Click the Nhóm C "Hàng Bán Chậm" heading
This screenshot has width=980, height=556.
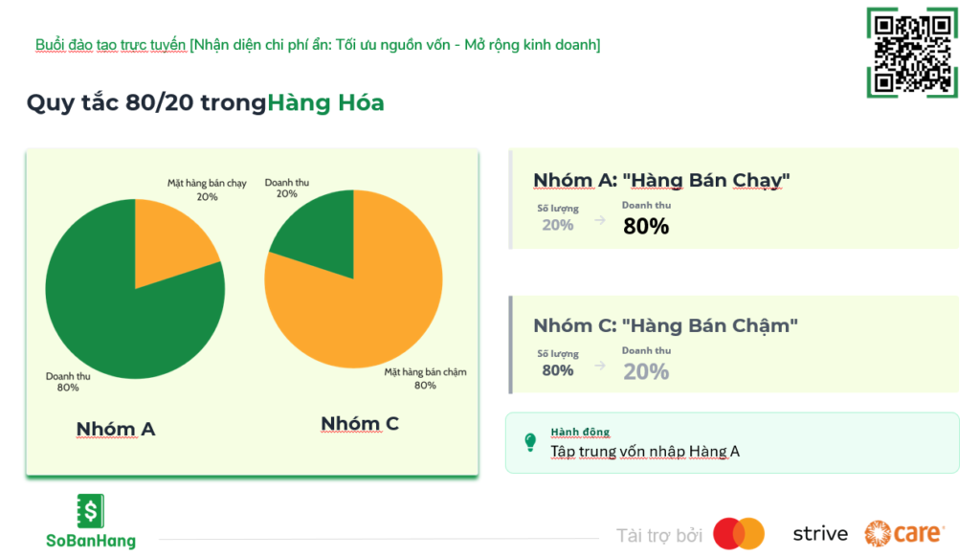[x=665, y=325]
